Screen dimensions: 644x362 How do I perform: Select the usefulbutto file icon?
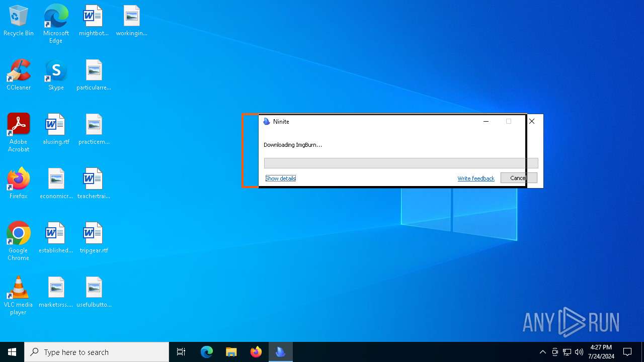coord(94,293)
